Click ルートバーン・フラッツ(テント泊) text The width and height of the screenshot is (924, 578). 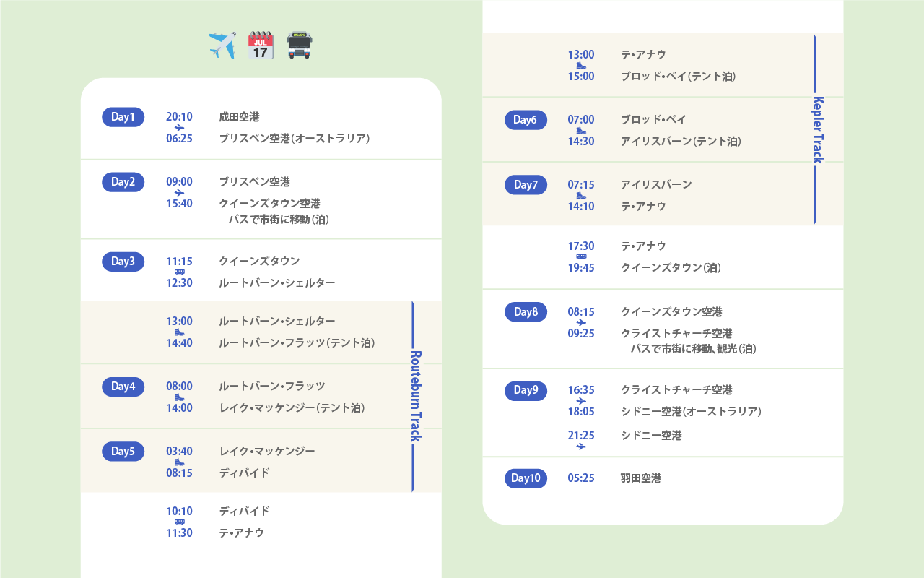pos(297,343)
